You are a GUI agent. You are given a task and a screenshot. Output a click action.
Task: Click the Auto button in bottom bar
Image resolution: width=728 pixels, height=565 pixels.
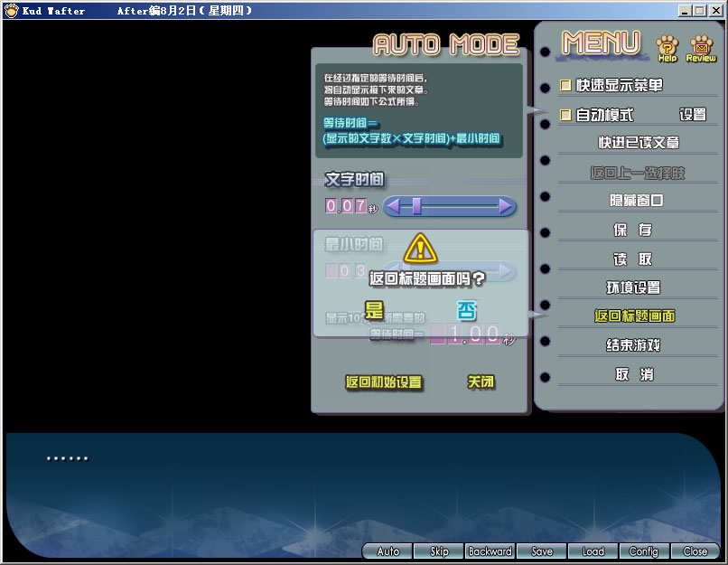tap(387, 551)
